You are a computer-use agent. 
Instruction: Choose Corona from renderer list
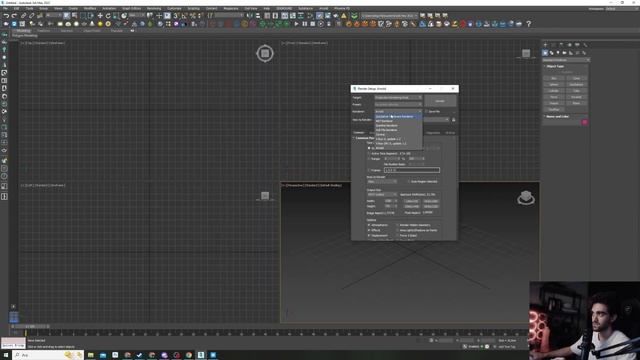tap(398, 135)
